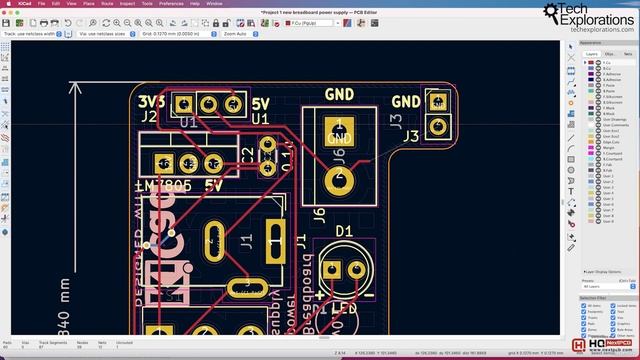Select the Add Text tool
Image resolution: width=640 pixels, height=360 pixels.
point(571,191)
